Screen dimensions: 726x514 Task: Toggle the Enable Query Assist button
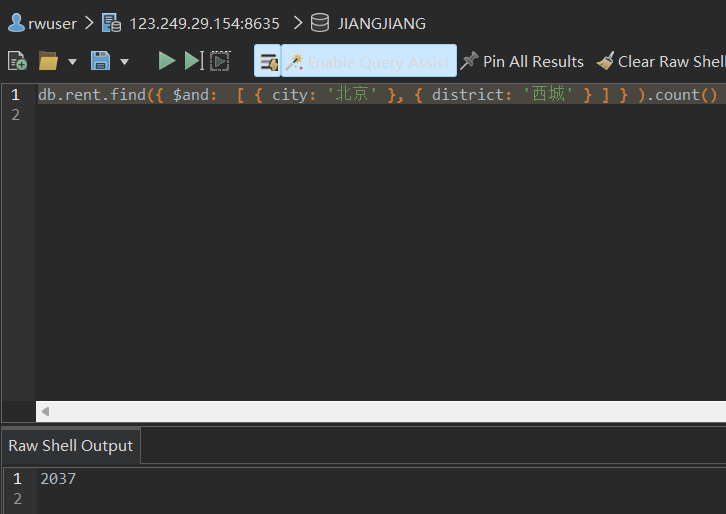(x=369, y=61)
